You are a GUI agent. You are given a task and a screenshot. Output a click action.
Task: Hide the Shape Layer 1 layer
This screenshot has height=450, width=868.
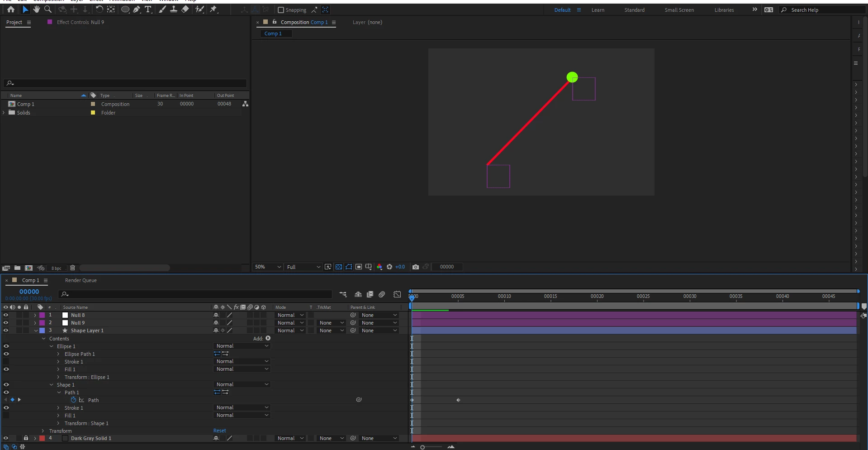point(6,330)
